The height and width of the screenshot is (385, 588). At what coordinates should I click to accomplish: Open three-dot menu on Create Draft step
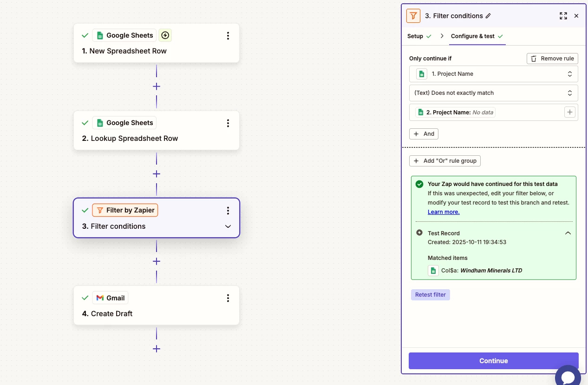coord(228,298)
